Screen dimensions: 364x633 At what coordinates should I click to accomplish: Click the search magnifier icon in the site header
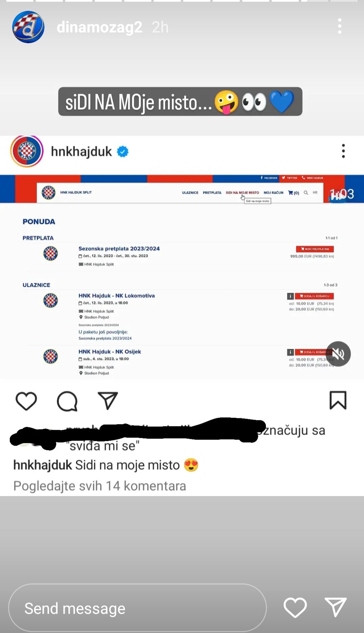tap(306, 193)
